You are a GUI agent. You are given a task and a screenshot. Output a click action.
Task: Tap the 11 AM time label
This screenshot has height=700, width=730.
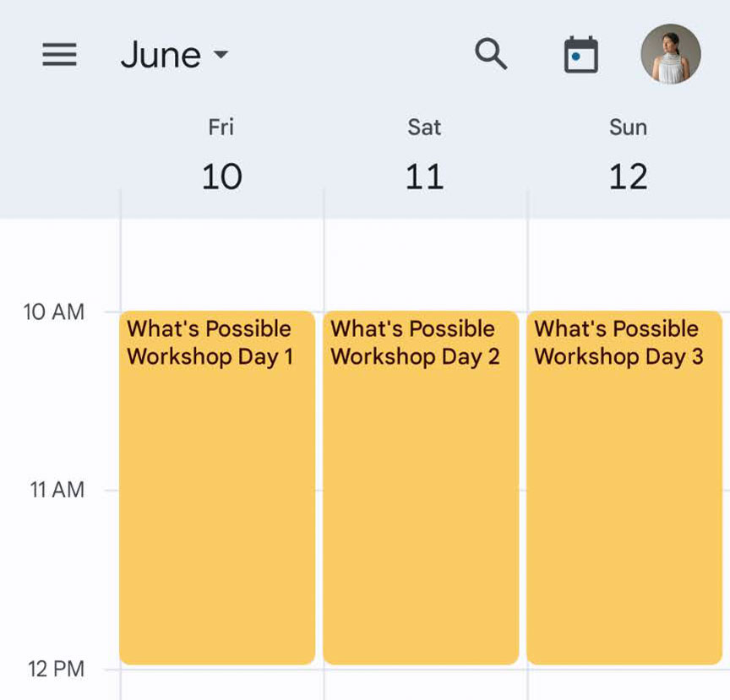57,490
